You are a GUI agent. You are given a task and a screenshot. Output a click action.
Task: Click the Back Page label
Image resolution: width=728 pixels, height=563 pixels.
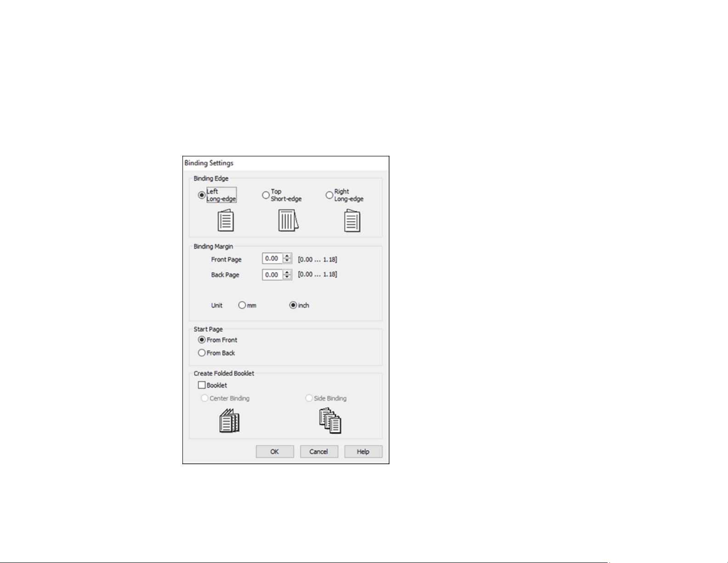(x=225, y=275)
